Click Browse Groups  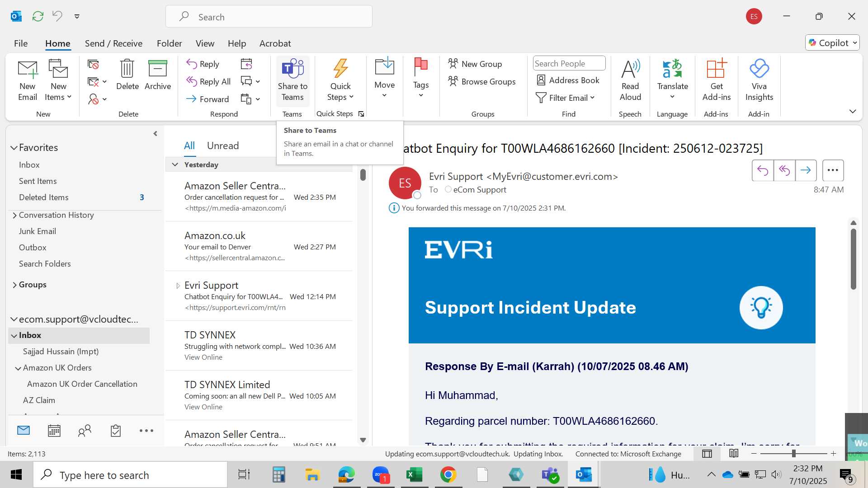pos(482,81)
